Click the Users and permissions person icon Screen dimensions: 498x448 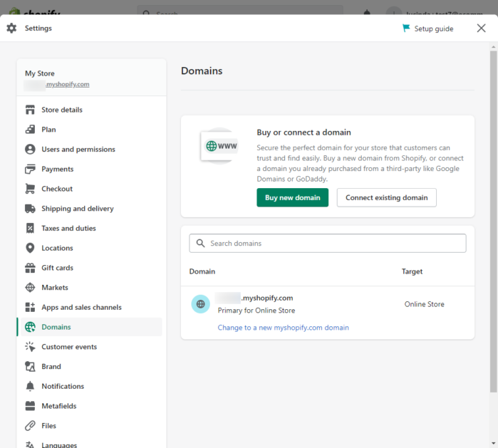coord(30,149)
